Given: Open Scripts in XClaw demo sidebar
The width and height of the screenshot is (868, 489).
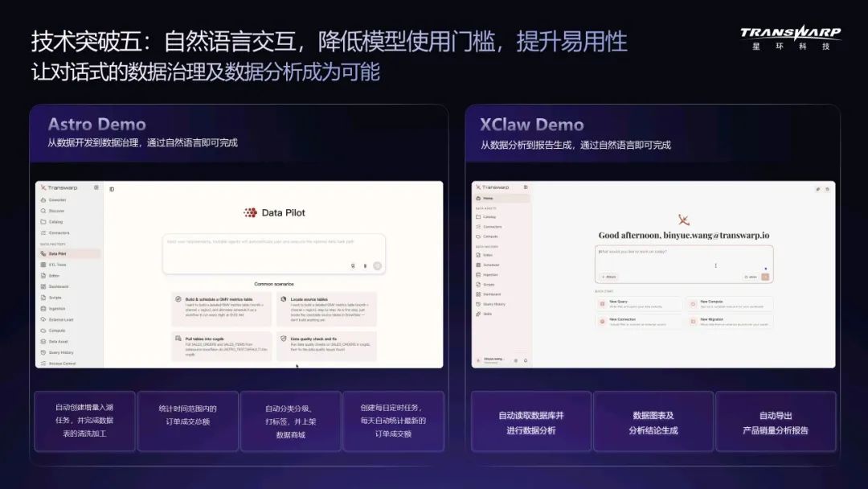Looking at the screenshot, I should click(x=485, y=285).
